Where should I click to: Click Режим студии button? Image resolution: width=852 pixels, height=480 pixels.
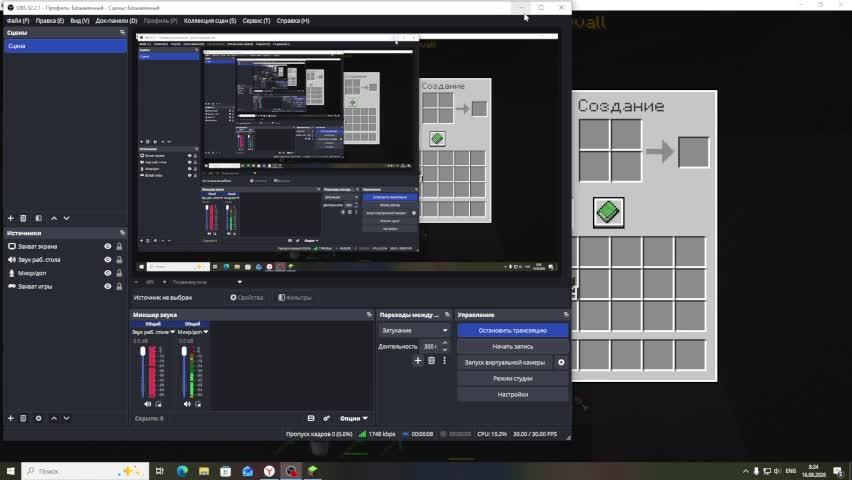click(512, 378)
